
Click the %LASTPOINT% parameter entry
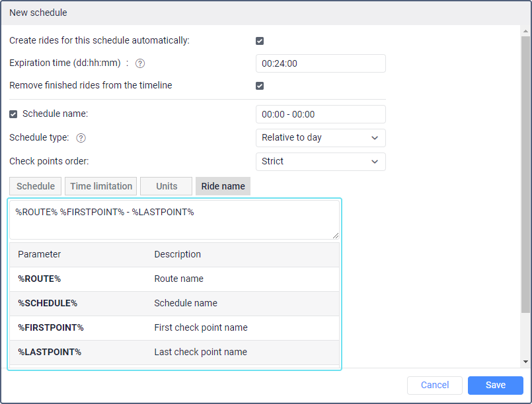tap(50, 353)
